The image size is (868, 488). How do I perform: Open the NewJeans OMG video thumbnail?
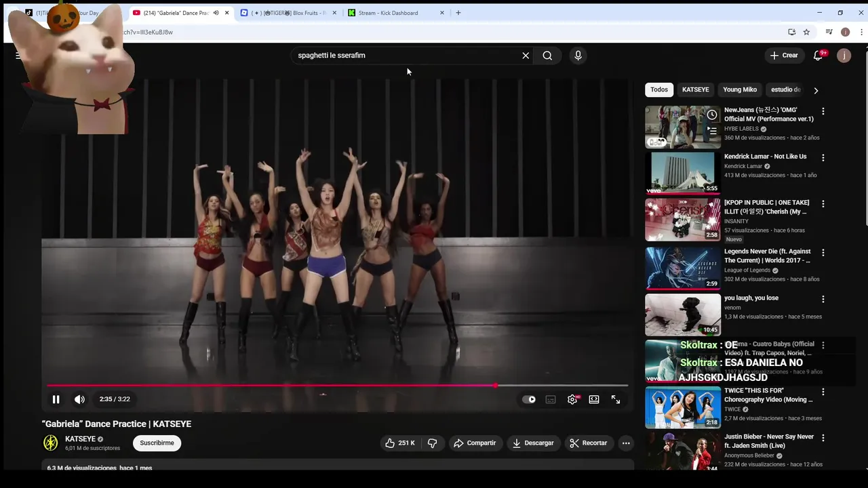click(x=683, y=127)
